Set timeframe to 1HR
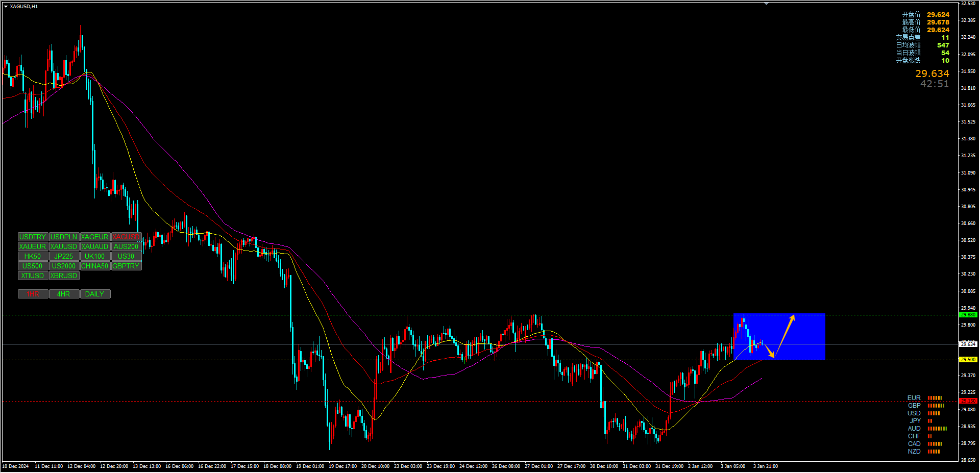980x473 pixels. [x=33, y=294]
